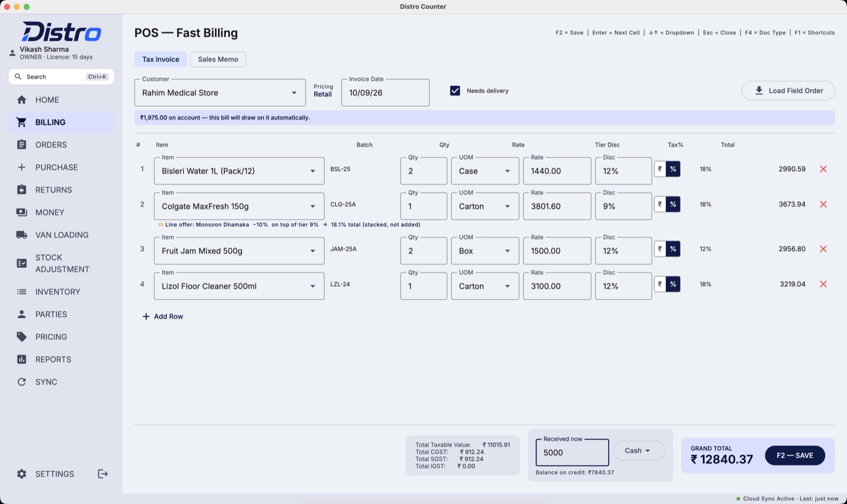Open Van Loading truck icon
The height and width of the screenshot is (504, 847).
pos(22,235)
